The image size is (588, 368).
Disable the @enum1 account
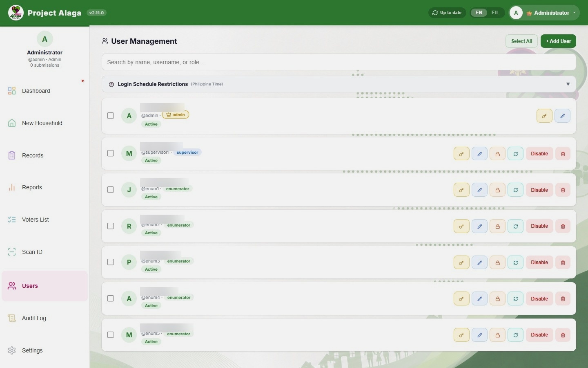coord(539,190)
